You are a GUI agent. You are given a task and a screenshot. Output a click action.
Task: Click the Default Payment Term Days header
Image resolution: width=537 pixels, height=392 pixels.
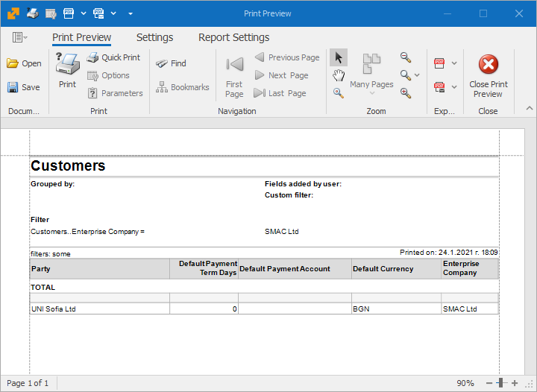204,269
